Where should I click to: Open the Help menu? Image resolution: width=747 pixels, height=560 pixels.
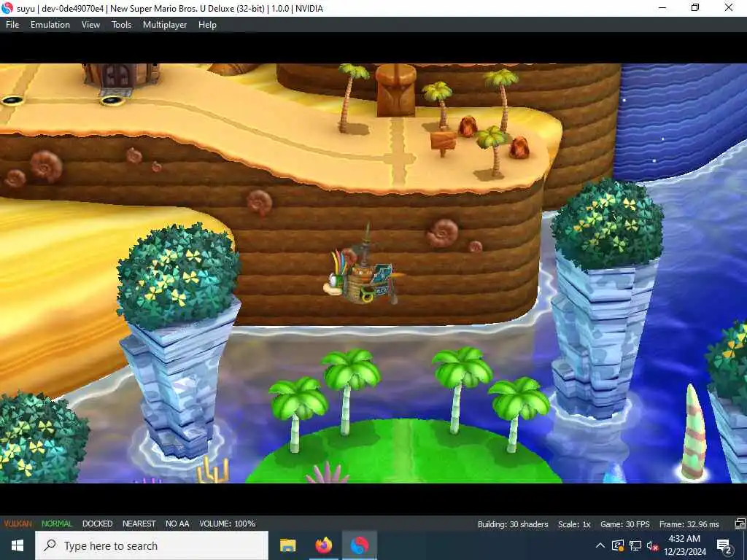click(207, 25)
